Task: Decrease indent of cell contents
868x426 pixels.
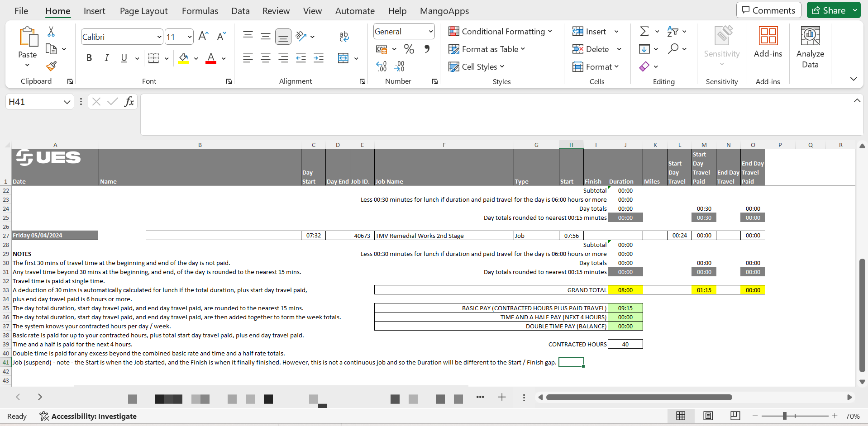Action: tap(301, 58)
